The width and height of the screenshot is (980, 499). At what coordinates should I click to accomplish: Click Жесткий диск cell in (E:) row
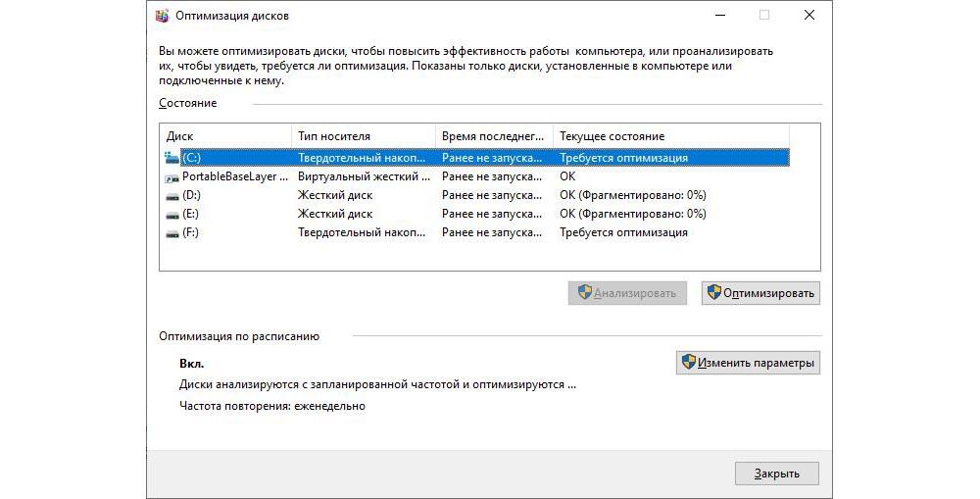335,214
